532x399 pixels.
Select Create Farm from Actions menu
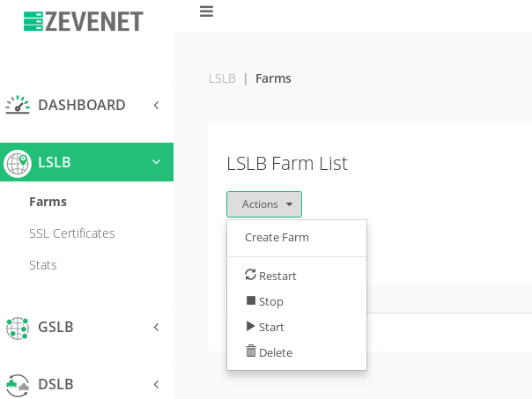[277, 237]
